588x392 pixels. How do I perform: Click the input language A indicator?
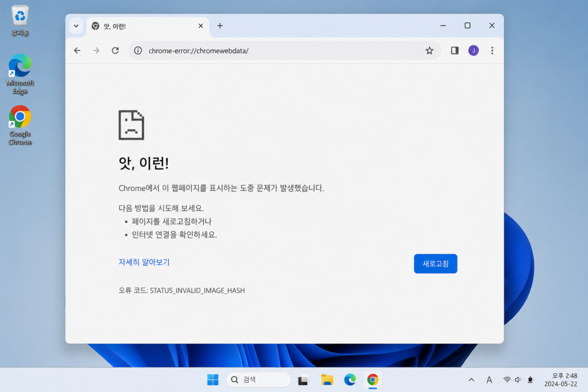click(489, 380)
